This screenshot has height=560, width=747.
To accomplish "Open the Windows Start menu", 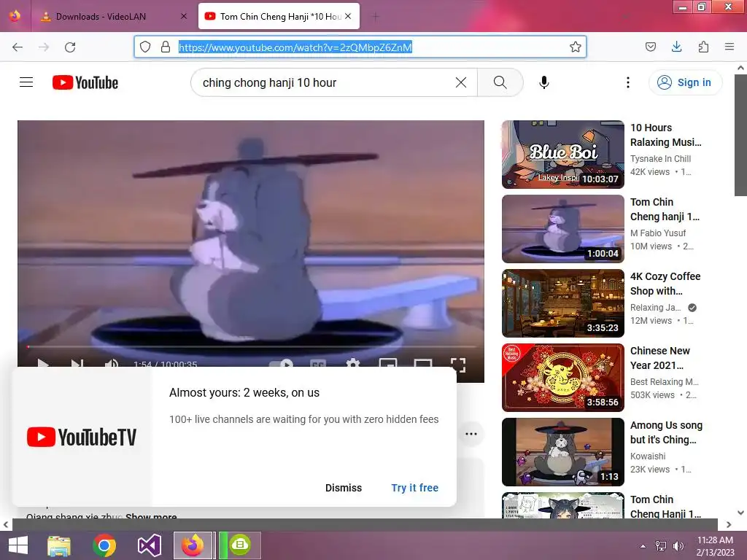I will 18,545.
